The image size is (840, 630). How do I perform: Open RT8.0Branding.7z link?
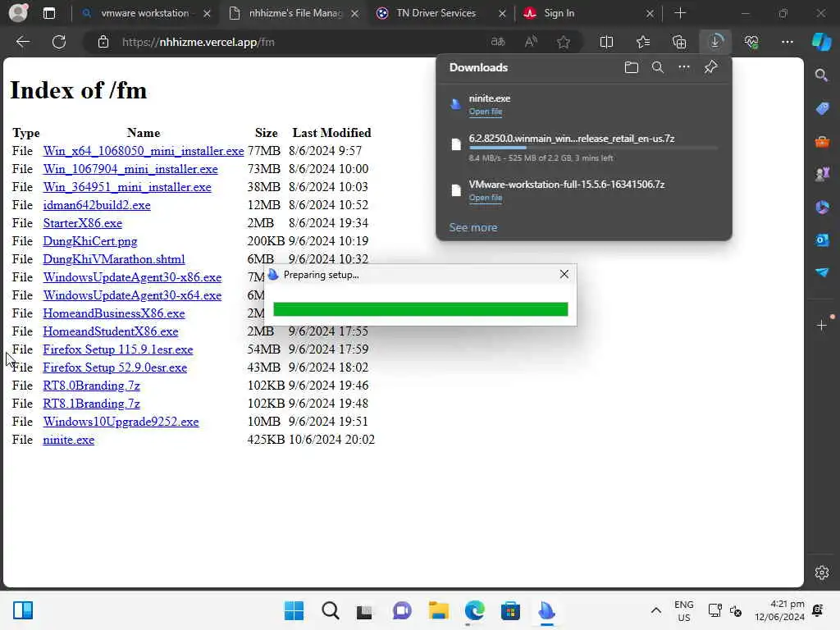pos(91,386)
